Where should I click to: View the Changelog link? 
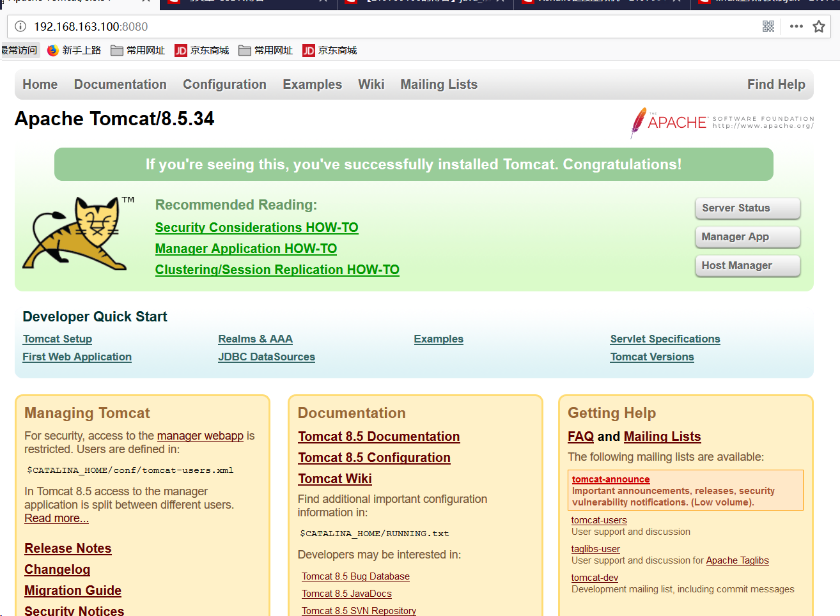[58, 569]
